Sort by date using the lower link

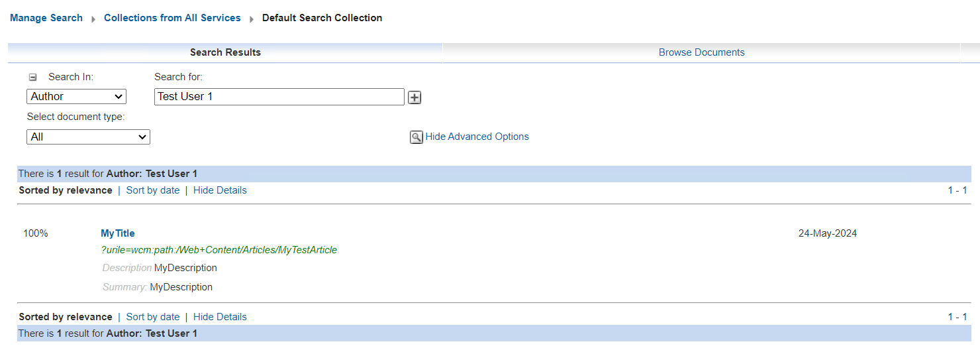pyautogui.click(x=152, y=317)
